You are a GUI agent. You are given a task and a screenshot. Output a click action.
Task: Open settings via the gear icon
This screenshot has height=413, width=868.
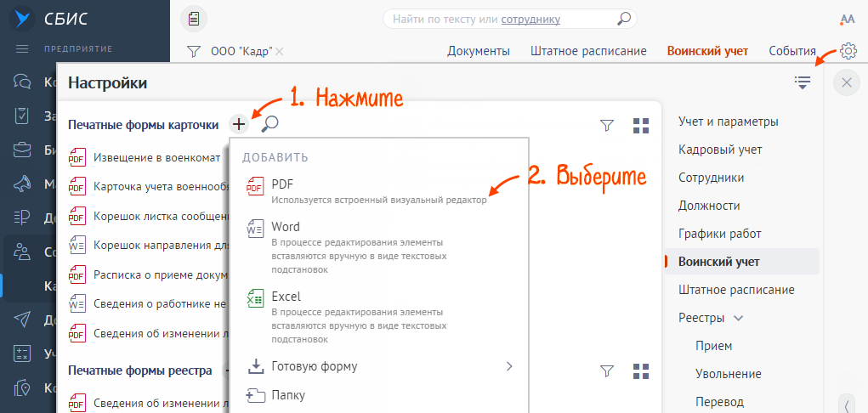pos(848,51)
